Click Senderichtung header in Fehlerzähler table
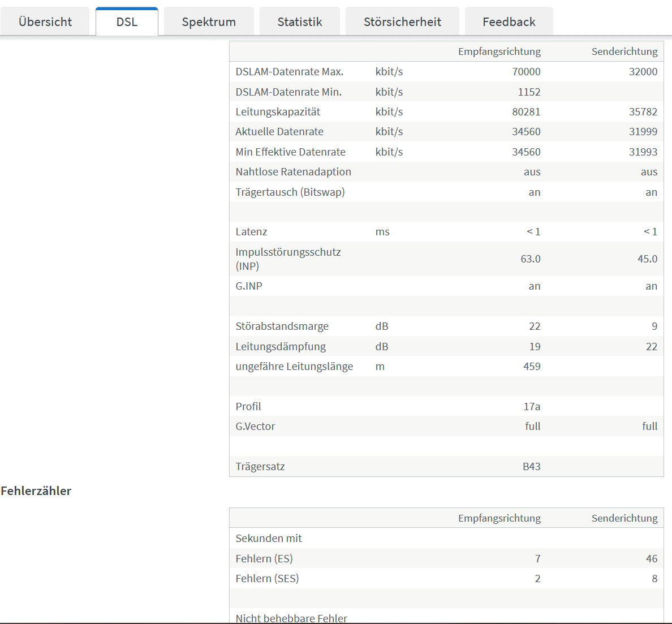This screenshot has height=624, width=672. tap(624, 518)
